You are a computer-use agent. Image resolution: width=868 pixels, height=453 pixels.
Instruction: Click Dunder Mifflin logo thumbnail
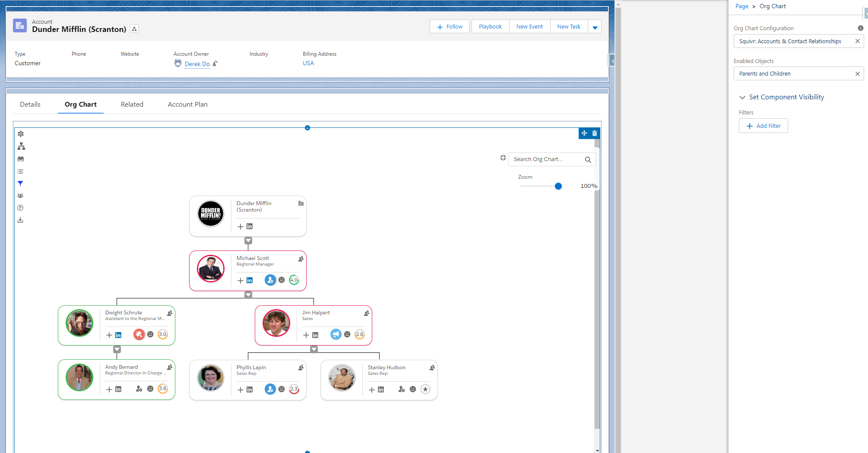tap(211, 214)
